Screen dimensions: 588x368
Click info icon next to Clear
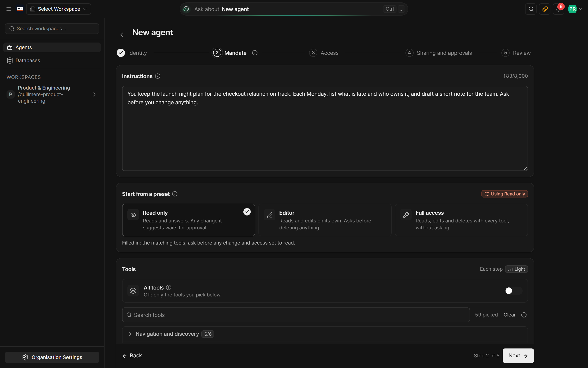click(524, 315)
